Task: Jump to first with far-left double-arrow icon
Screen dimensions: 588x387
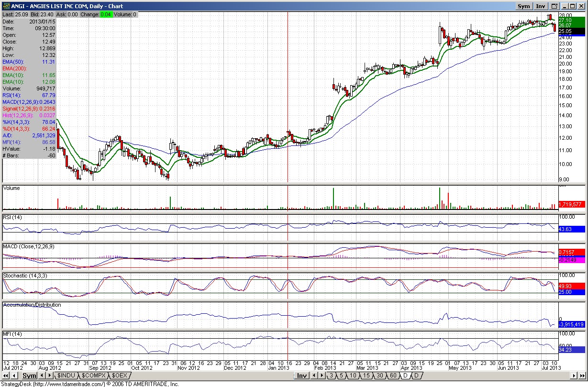Action: [x=6, y=376]
